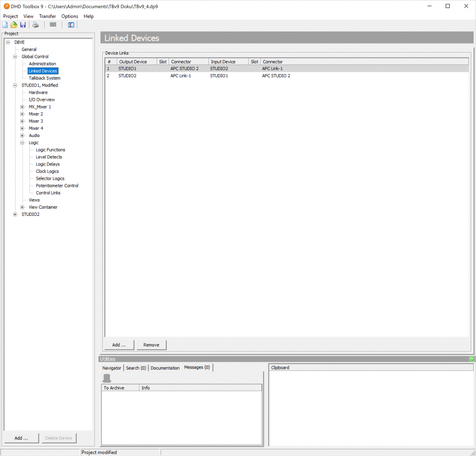Click the gray rectangle toolbar icon

coord(53,25)
